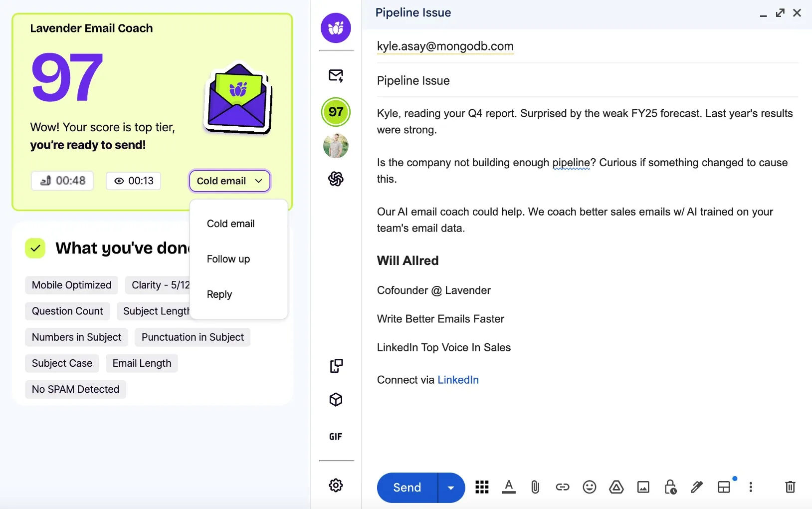Click the Lavender Email Coach heading
The image size is (812, 509).
point(91,28)
